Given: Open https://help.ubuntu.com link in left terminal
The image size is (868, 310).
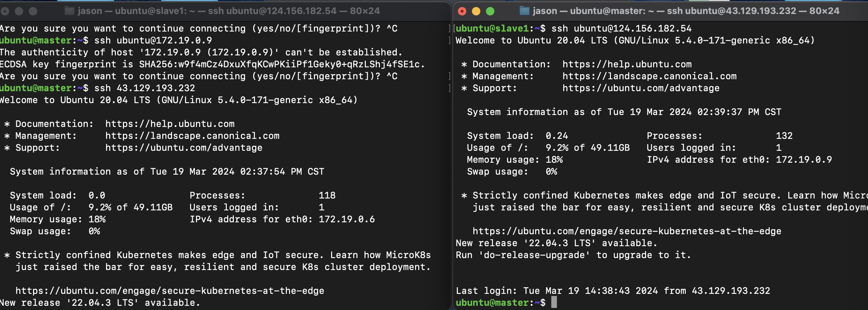Looking at the screenshot, I should click(170, 124).
